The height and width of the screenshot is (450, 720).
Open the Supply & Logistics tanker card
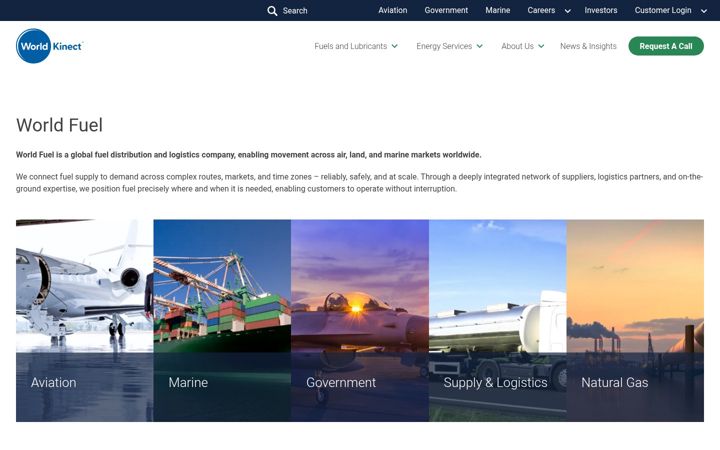[498, 321]
